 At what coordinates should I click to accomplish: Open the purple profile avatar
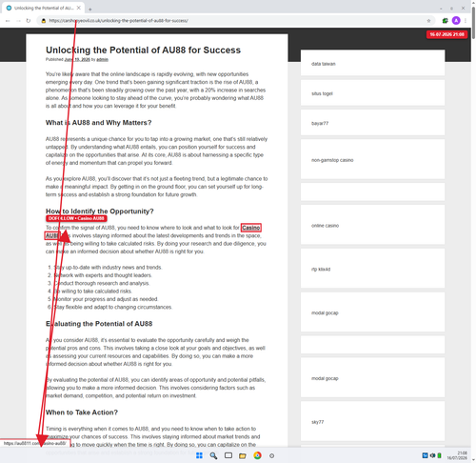coord(456,21)
